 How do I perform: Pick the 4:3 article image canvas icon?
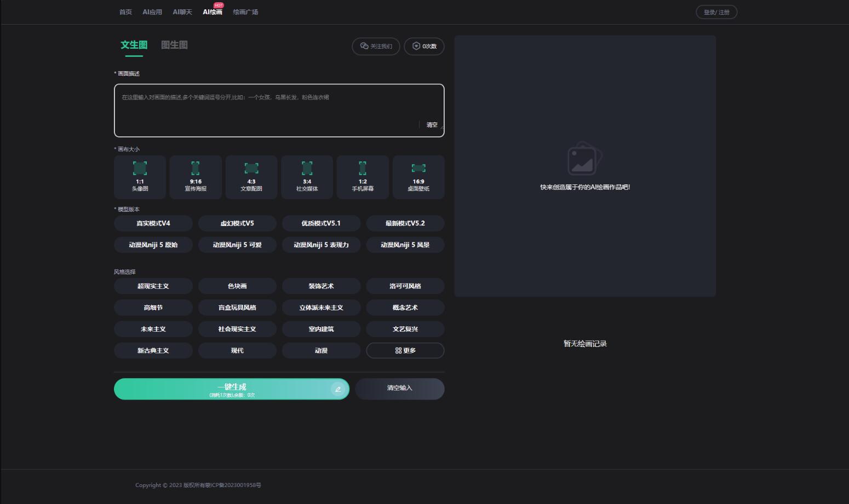pyautogui.click(x=251, y=168)
